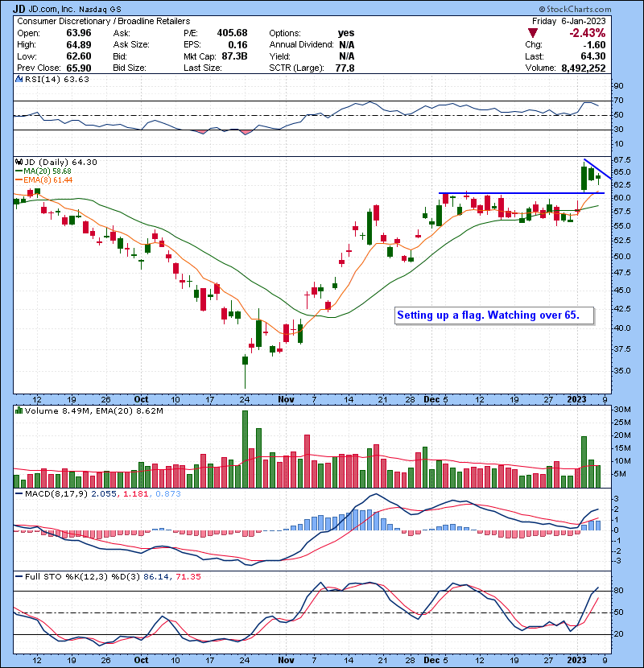Click the Low value 62.60
This screenshot has width=644, height=668.
(x=79, y=56)
